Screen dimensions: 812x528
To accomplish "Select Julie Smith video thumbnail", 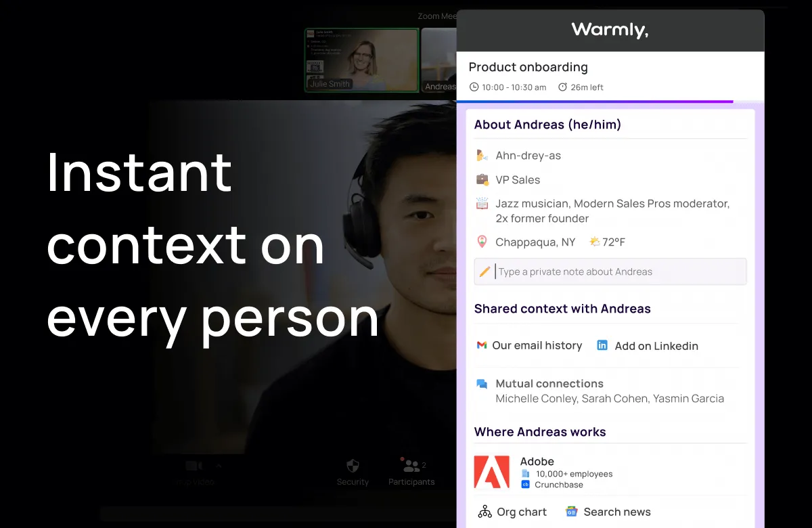I will pyautogui.click(x=362, y=60).
